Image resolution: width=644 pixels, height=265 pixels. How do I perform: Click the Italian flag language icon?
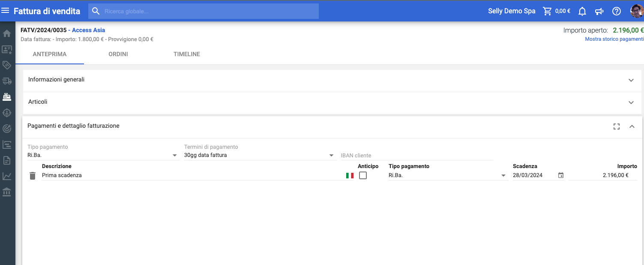pyautogui.click(x=350, y=175)
